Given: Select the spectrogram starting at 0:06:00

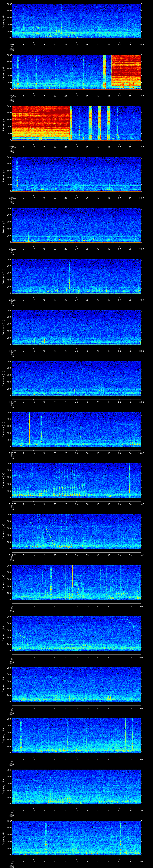Looking at the screenshot, I should tap(77, 276).
